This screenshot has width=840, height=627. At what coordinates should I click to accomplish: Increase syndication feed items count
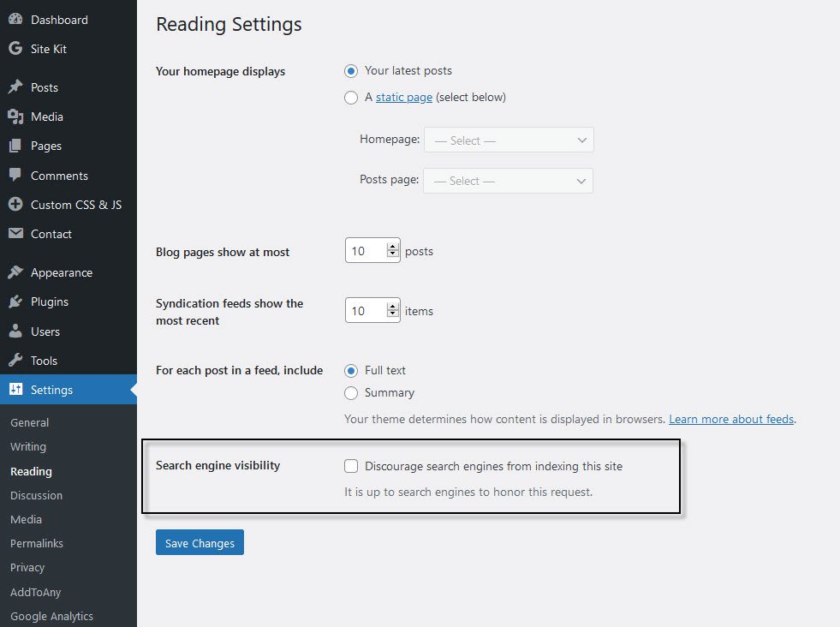click(x=393, y=307)
